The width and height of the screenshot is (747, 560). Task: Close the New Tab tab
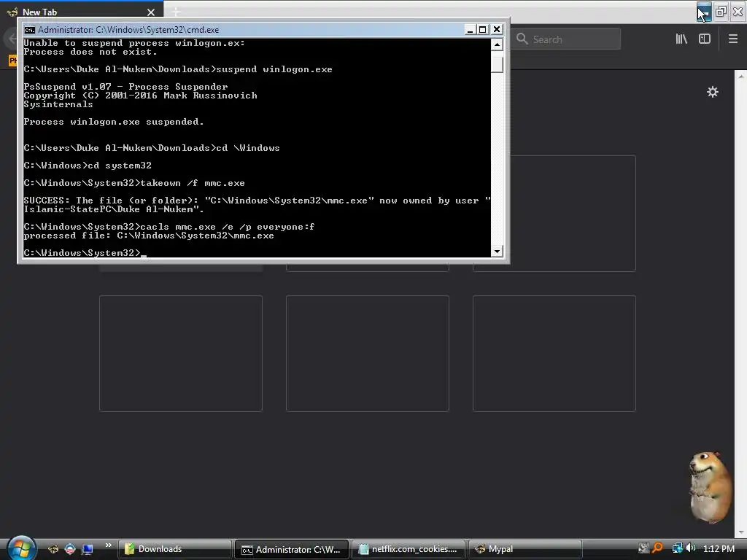pos(151,12)
